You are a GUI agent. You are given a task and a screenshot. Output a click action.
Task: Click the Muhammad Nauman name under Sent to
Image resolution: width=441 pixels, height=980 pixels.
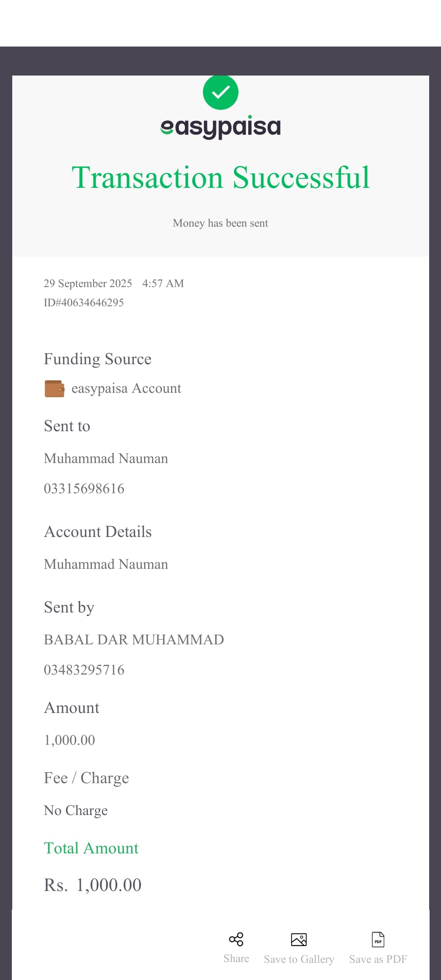coord(106,459)
